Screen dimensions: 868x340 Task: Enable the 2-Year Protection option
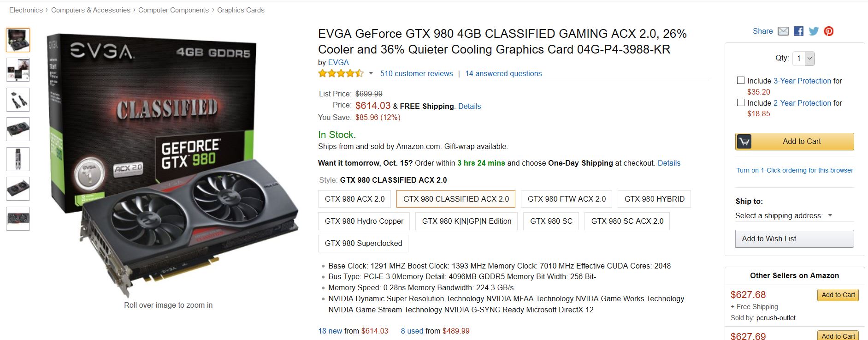point(741,102)
